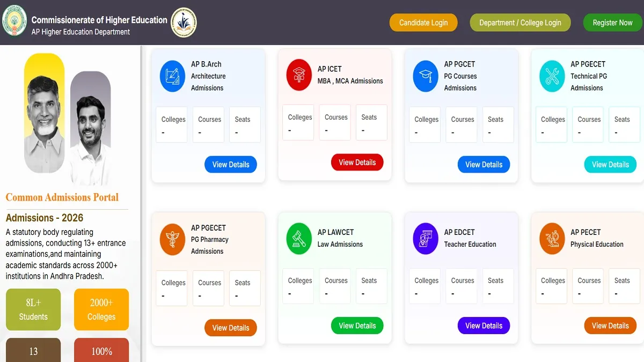Image resolution: width=644 pixels, height=362 pixels.
Task: View Details for AP PGCET PG Courses
Action: (484, 165)
